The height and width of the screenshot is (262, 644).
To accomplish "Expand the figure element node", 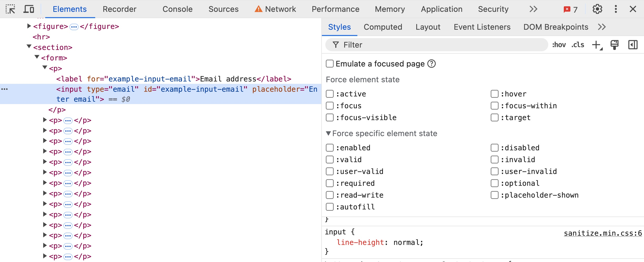I will (x=29, y=26).
